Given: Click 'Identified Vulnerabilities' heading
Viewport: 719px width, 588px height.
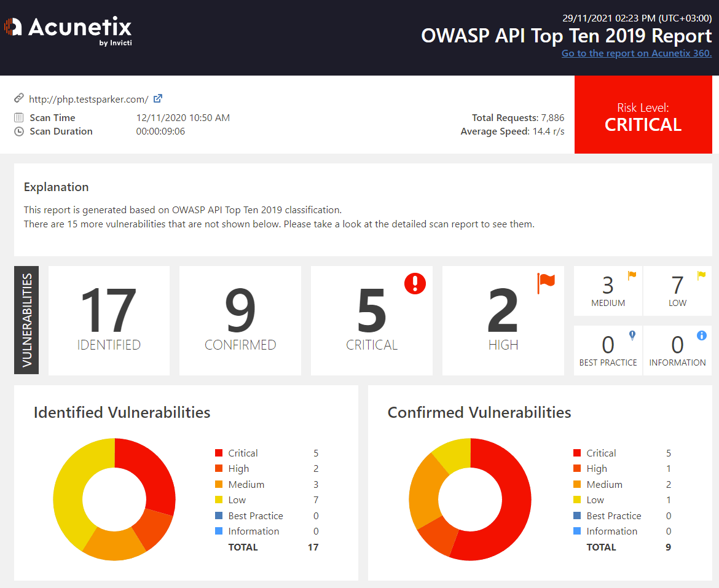Looking at the screenshot, I should pos(122,412).
